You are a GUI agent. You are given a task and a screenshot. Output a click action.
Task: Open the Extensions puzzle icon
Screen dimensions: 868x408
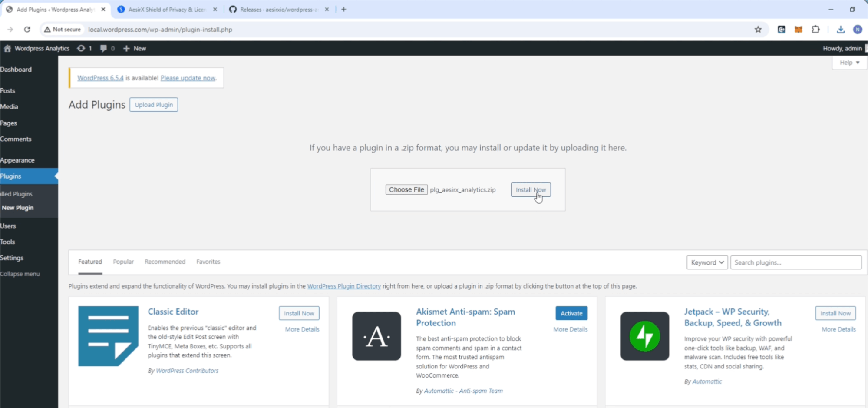click(x=815, y=30)
